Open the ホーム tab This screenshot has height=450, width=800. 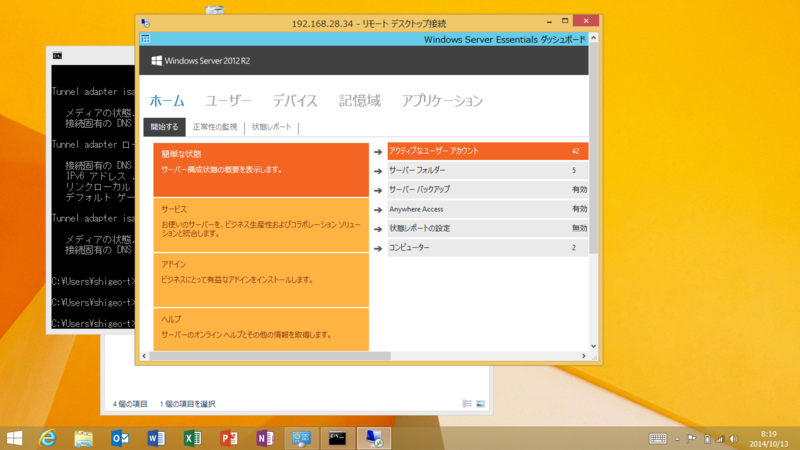[167, 101]
